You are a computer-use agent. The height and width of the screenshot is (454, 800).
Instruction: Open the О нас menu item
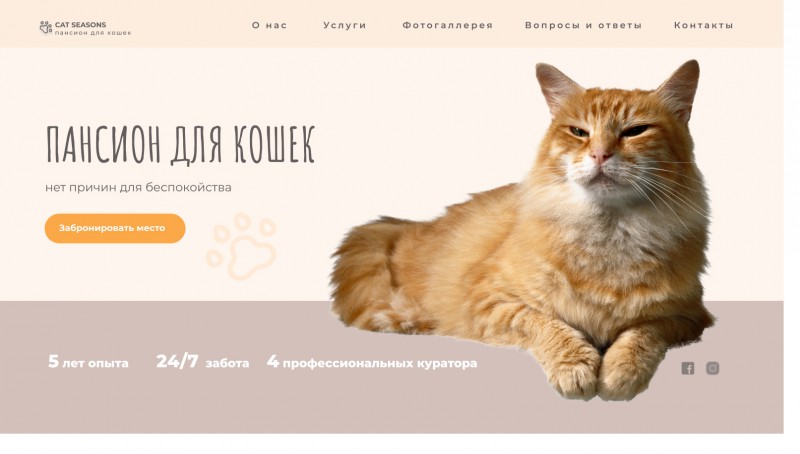pyautogui.click(x=269, y=25)
